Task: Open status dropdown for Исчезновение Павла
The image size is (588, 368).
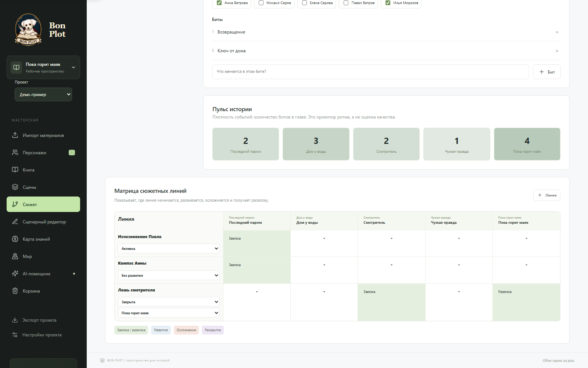Action: coord(169,248)
